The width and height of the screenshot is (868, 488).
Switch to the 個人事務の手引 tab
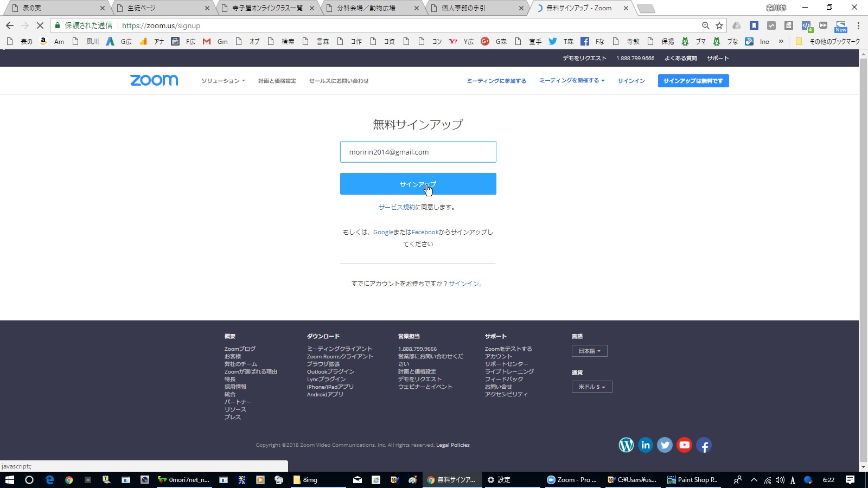[x=476, y=8]
